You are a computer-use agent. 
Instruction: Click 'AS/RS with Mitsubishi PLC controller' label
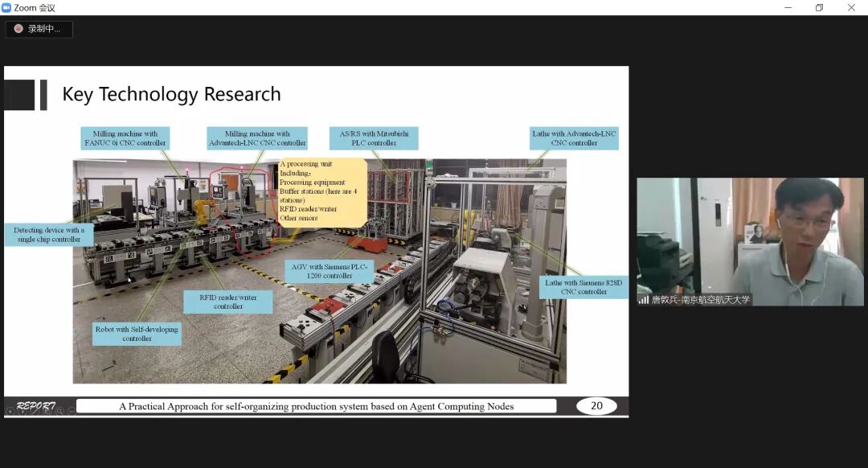374,138
